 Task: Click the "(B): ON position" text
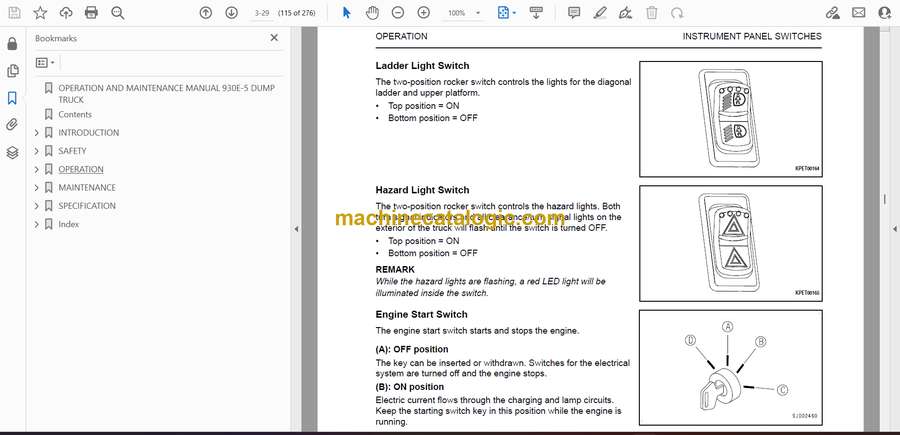click(x=410, y=387)
